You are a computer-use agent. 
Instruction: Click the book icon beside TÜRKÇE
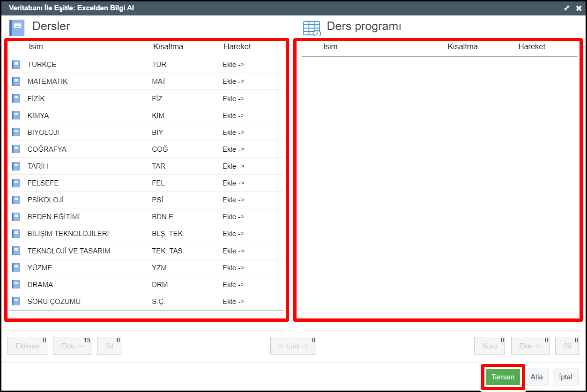[16, 65]
